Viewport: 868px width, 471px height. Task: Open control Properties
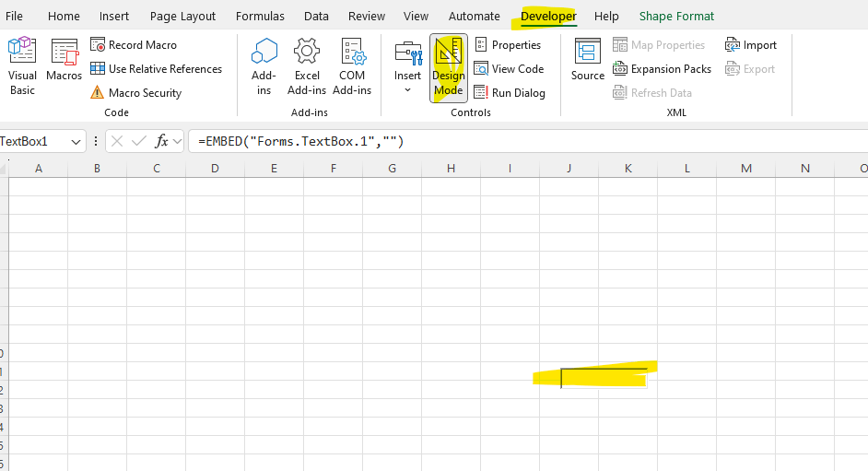tap(508, 45)
